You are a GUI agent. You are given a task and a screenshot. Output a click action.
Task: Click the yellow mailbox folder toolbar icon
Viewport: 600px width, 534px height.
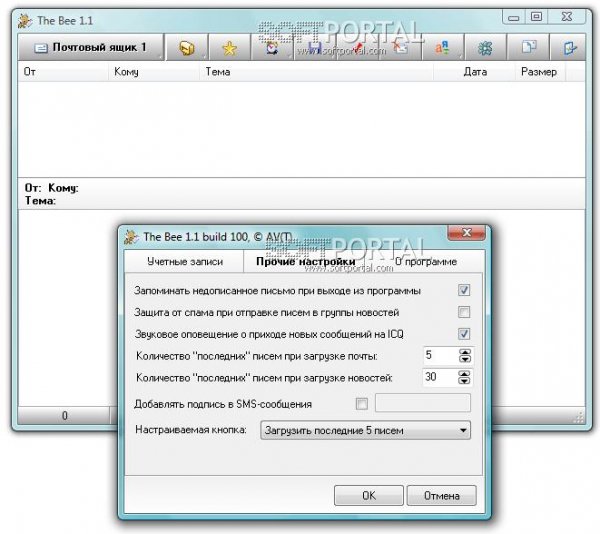tap(187, 48)
